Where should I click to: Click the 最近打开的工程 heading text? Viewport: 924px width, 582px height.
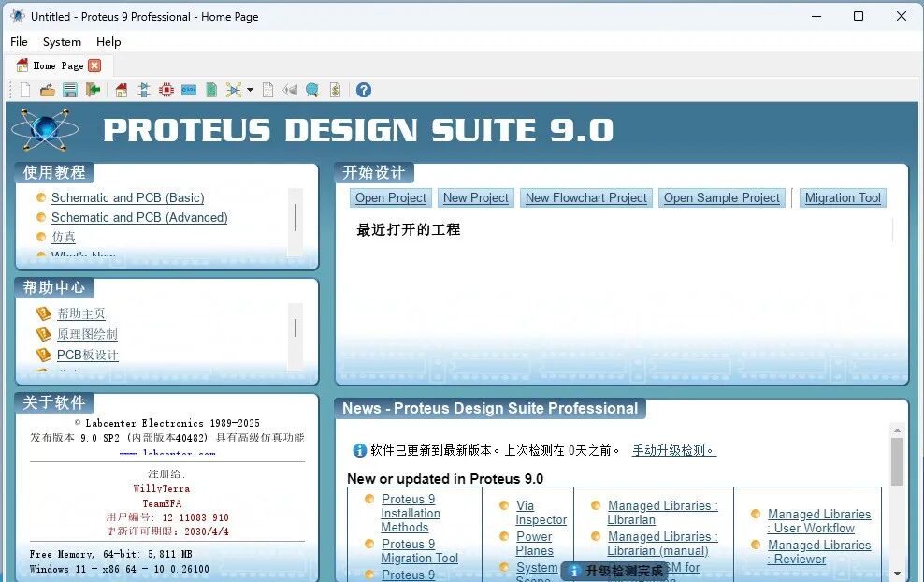[x=409, y=229]
